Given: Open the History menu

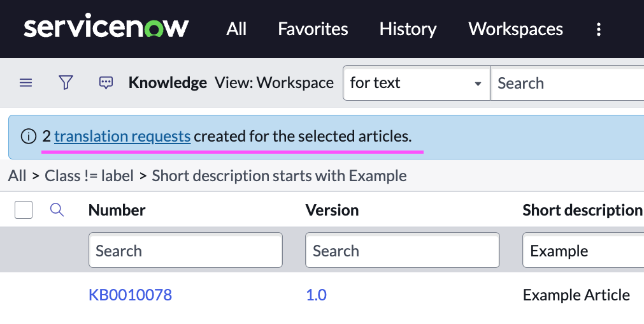Looking at the screenshot, I should click(408, 29).
